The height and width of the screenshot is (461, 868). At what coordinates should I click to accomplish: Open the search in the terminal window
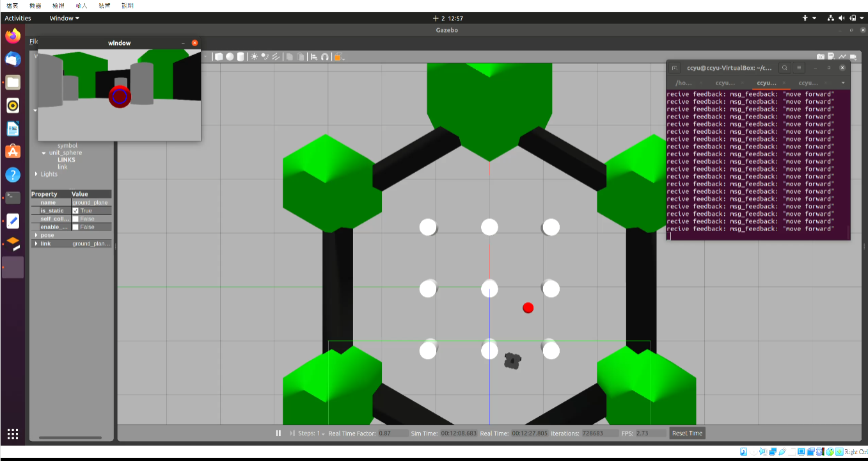(785, 67)
